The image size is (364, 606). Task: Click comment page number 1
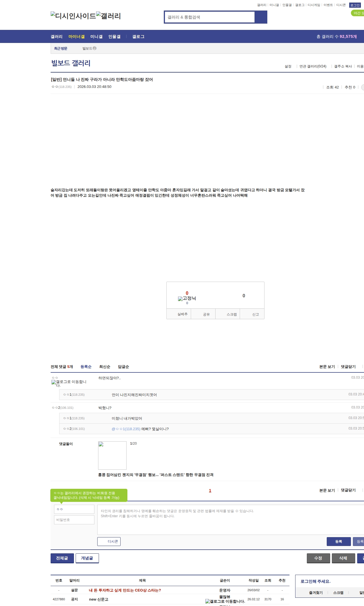[210, 490]
